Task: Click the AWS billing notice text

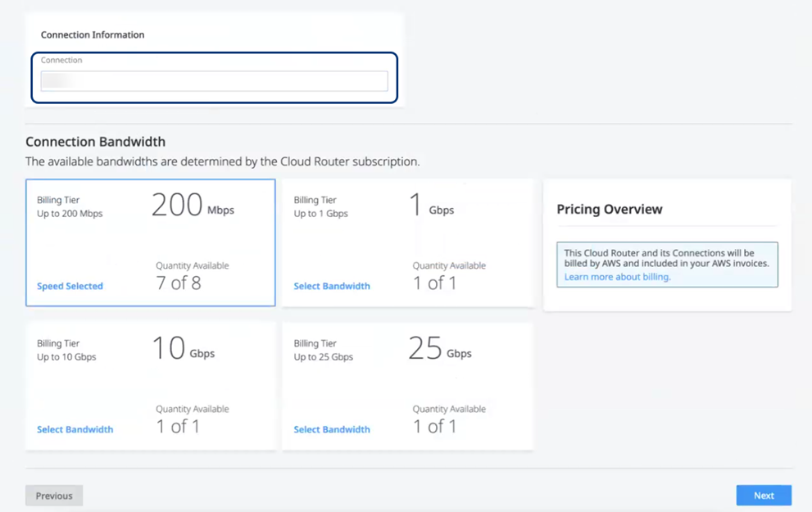Action: (x=666, y=258)
